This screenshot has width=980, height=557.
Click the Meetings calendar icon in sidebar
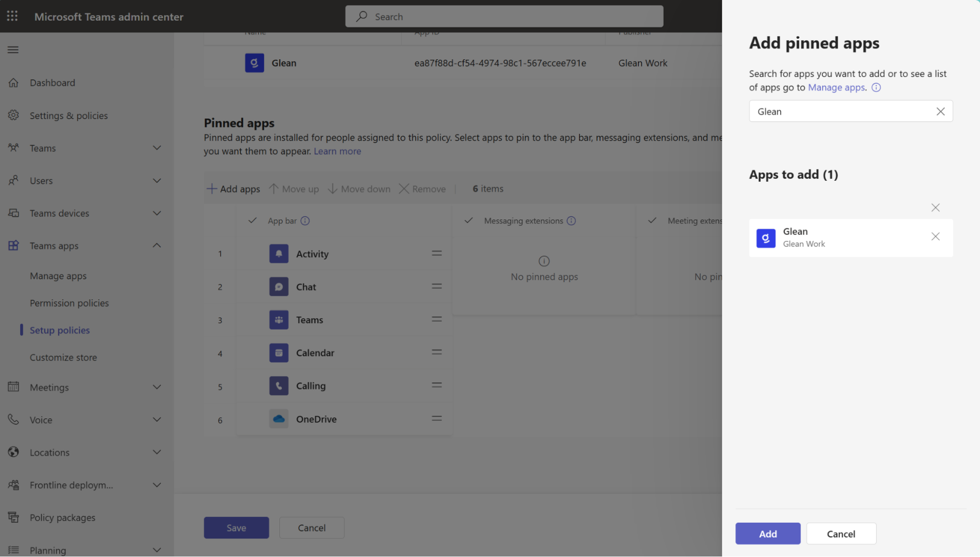point(14,387)
